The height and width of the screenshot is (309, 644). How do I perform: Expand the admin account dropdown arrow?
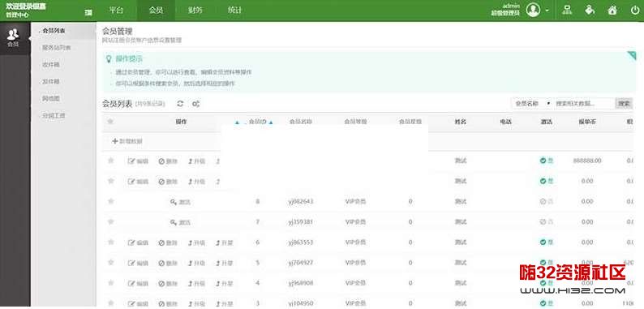547,11
